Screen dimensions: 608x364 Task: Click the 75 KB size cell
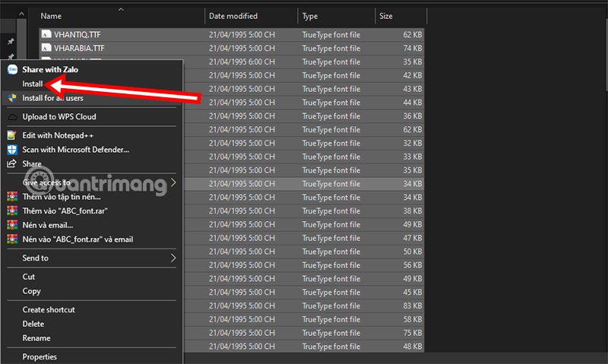pos(413,333)
